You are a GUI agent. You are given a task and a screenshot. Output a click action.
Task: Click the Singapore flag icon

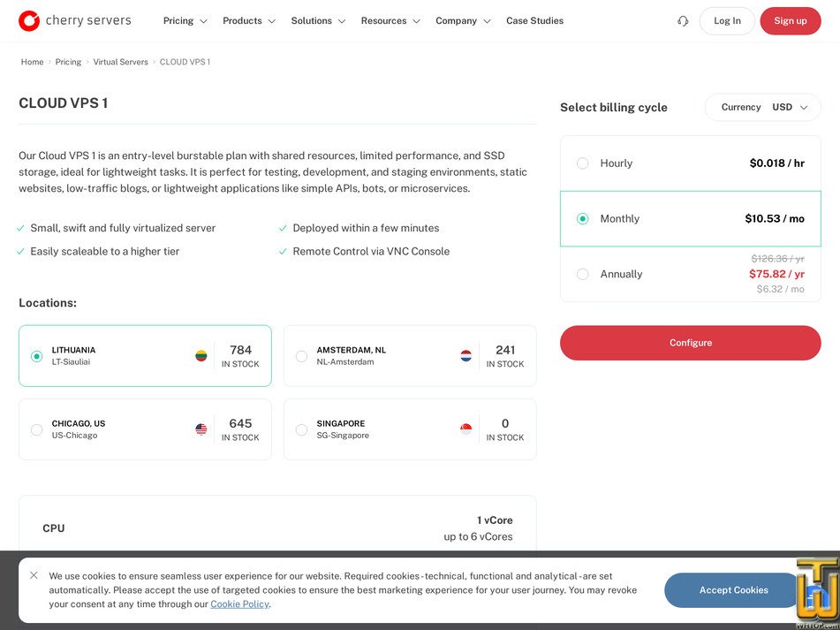tap(466, 429)
